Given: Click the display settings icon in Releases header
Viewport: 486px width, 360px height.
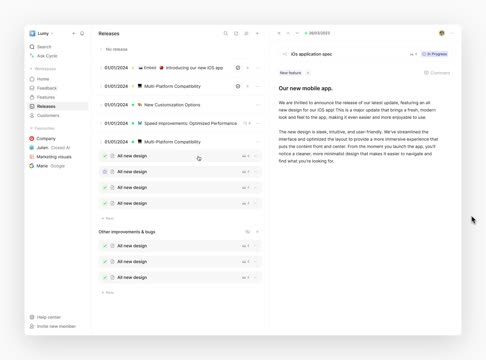Looking at the screenshot, I should (x=246, y=33).
